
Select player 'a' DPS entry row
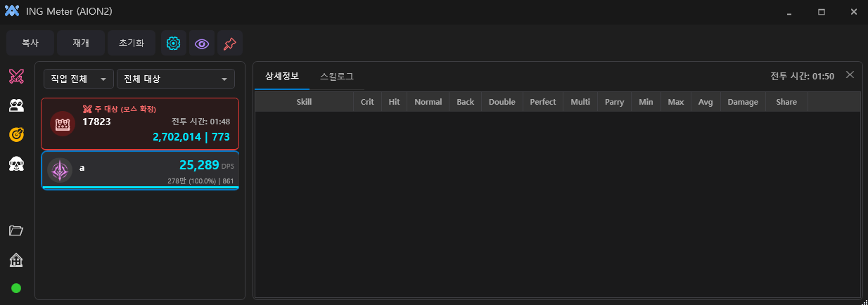point(140,170)
